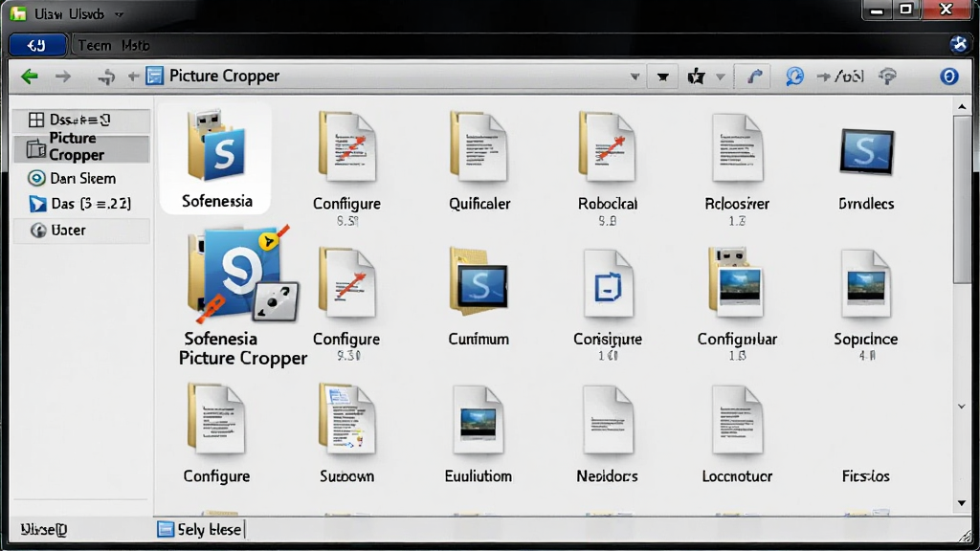Open the black triangle dropdown button
Screen dimensions: 980x551
coord(663,77)
